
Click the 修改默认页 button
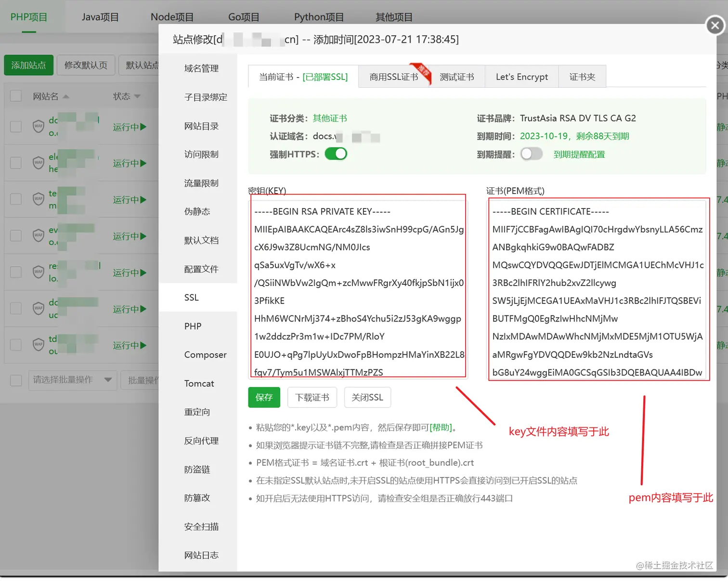click(86, 65)
